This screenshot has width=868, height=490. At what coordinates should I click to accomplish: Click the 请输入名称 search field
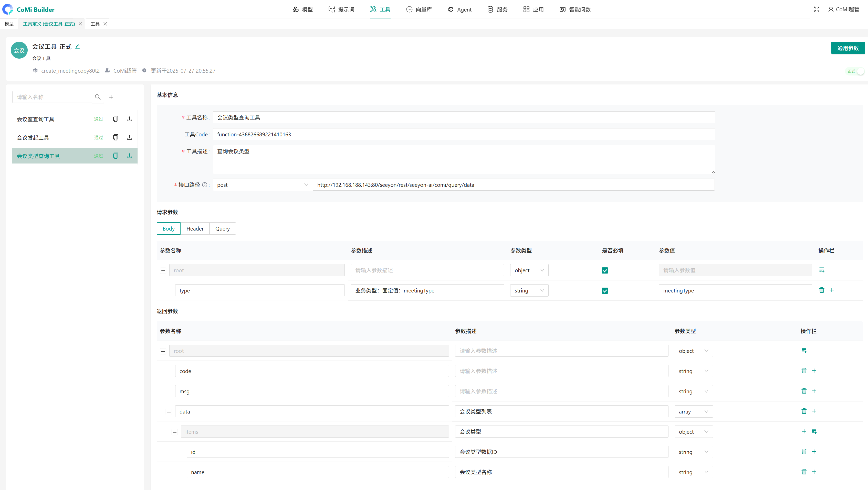[x=52, y=97]
